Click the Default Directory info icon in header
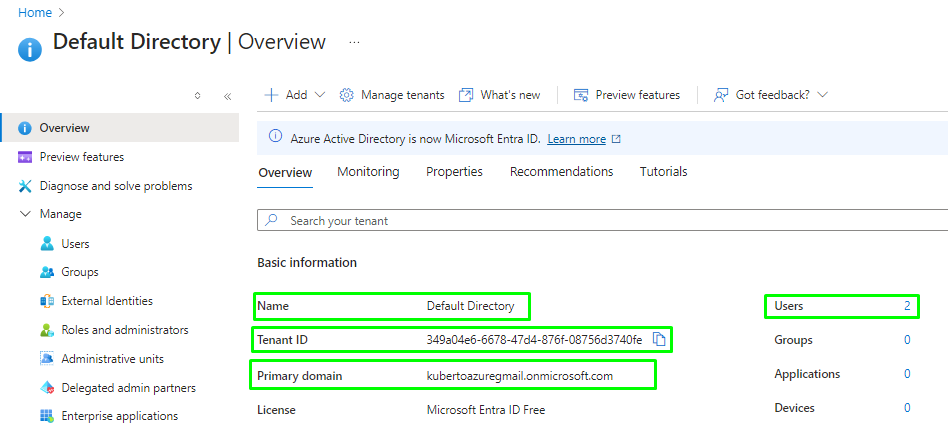948x429 pixels. click(x=30, y=50)
